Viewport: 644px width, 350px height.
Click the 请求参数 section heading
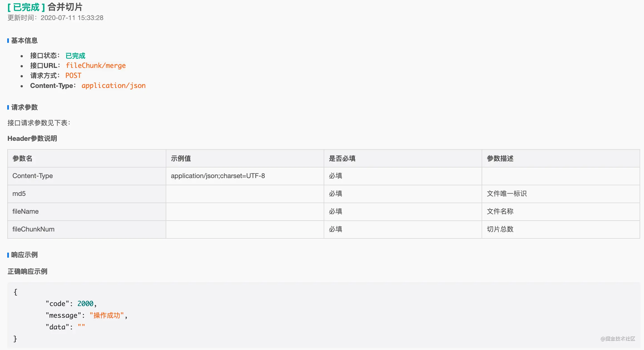[24, 107]
